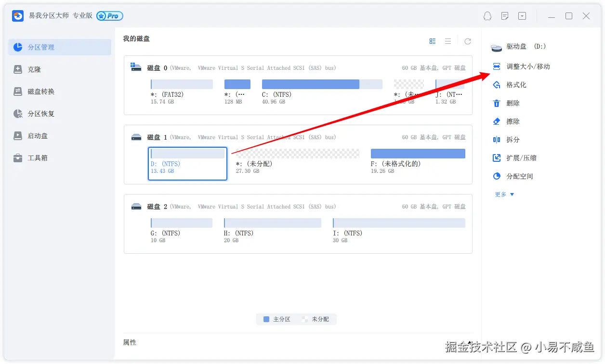This screenshot has height=364, width=605.
Task: Click the 易我分区大师 专业版 title text
Action: (60, 16)
